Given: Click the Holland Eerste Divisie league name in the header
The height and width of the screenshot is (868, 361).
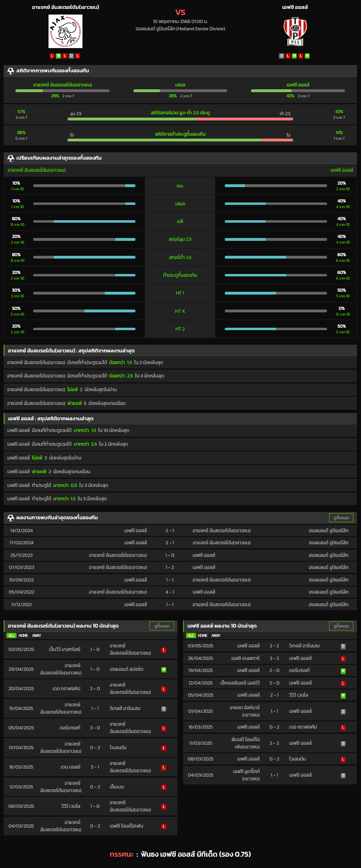Looking at the screenshot, I should click(x=180, y=29).
